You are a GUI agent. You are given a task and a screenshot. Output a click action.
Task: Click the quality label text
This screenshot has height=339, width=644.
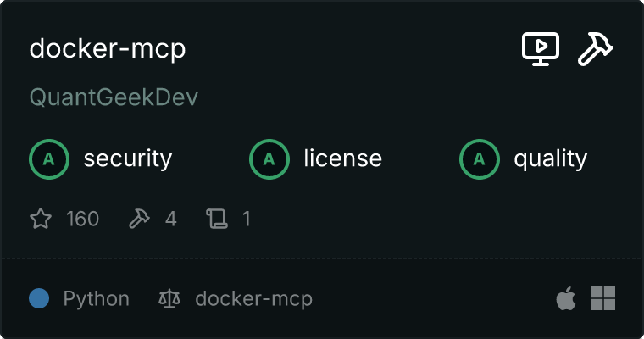(550, 159)
